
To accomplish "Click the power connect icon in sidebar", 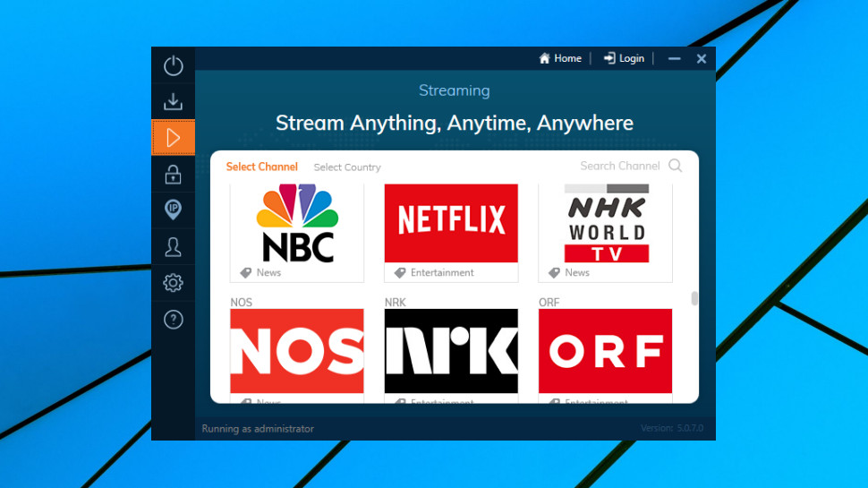I will [x=174, y=65].
